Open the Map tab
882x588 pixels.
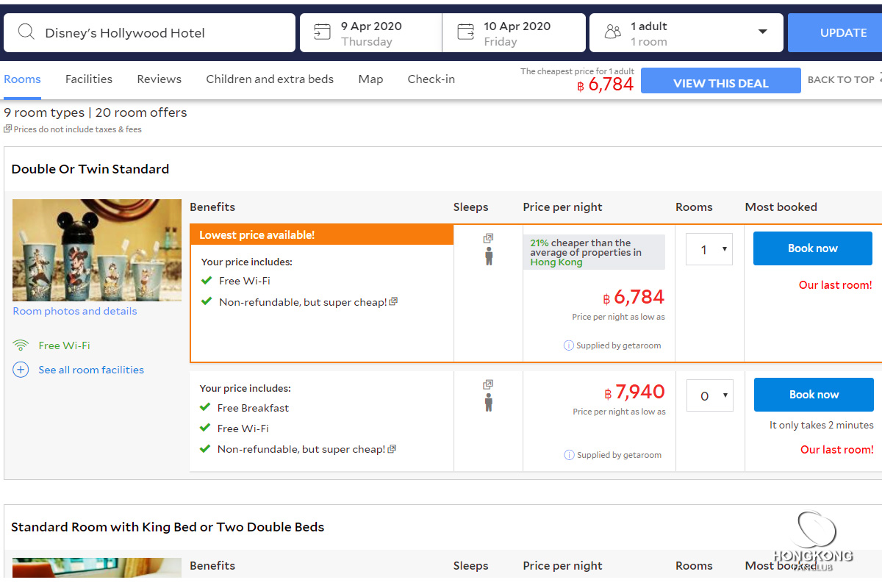(370, 79)
